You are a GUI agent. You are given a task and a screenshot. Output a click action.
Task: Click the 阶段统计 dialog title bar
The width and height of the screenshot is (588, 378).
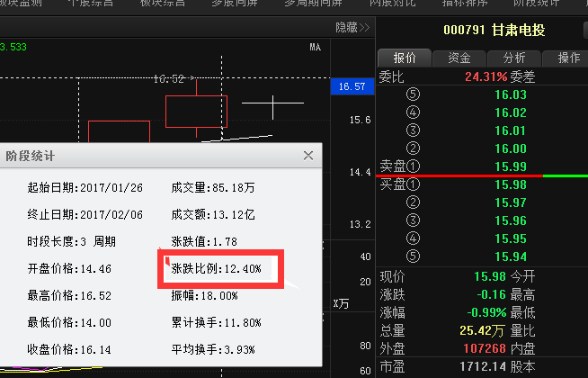point(161,156)
